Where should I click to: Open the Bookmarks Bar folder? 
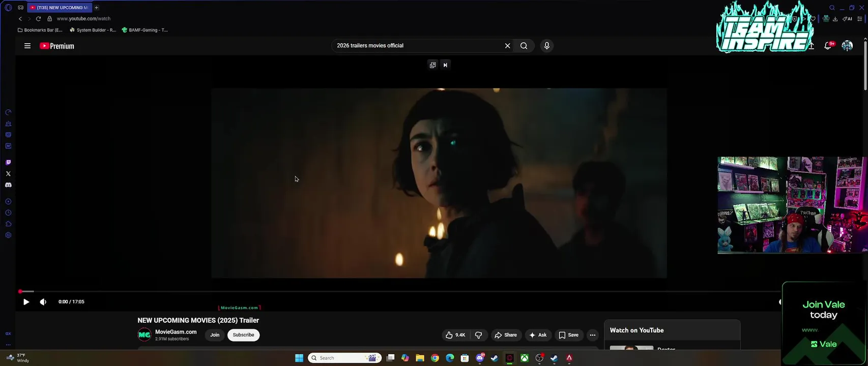[x=40, y=30]
